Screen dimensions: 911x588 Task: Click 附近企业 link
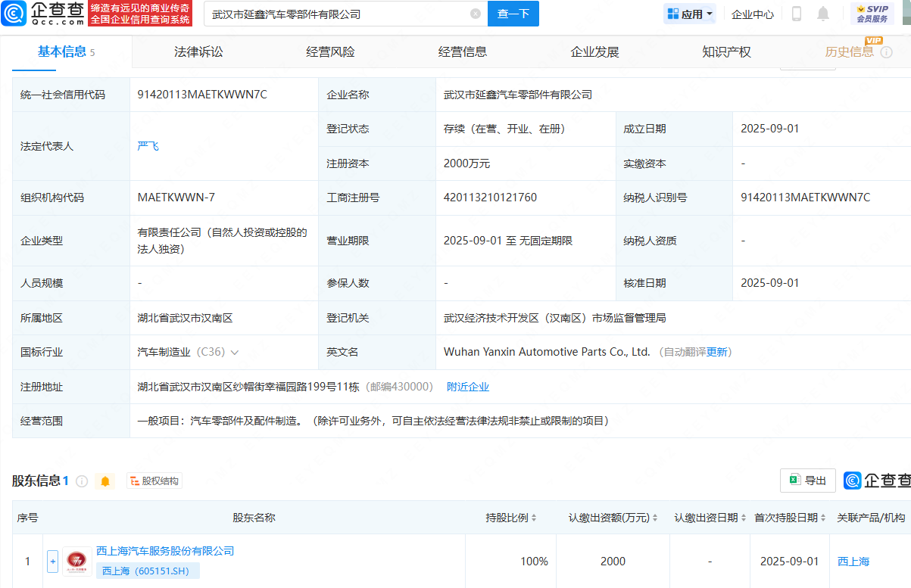pos(468,387)
